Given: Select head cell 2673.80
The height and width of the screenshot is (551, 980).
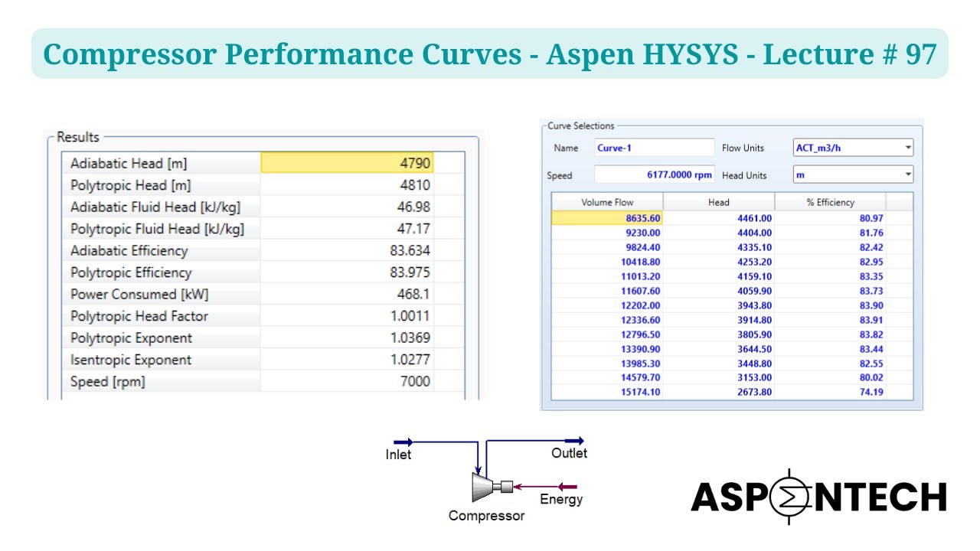Looking at the screenshot, I should (719, 392).
